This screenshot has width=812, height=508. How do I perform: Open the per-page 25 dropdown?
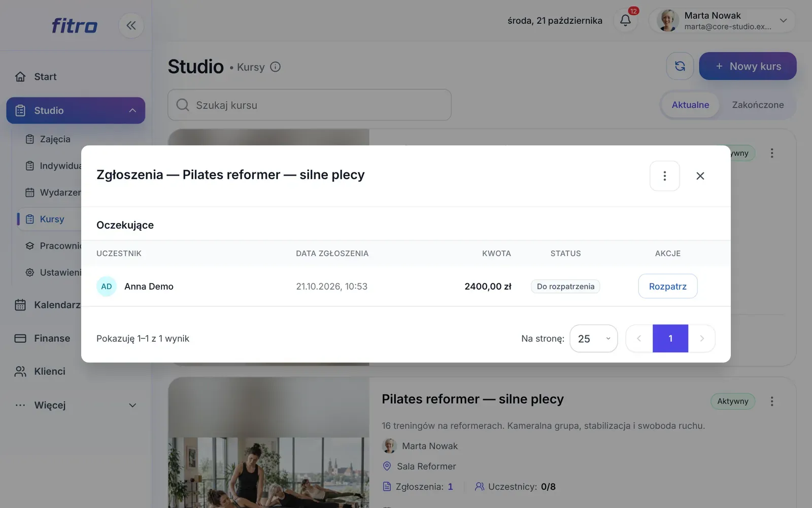pos(594,338)
